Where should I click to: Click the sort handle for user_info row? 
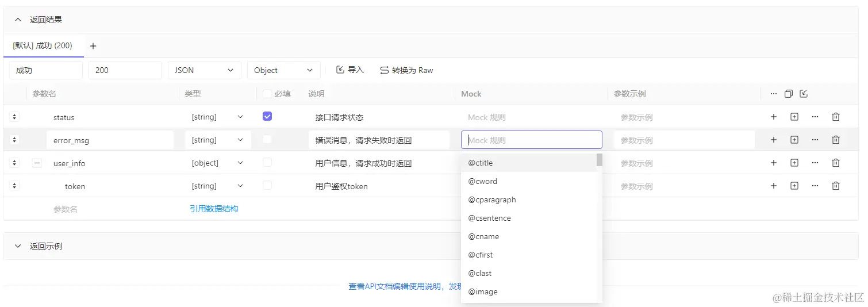pyautogui.click(x=15, y=163)
